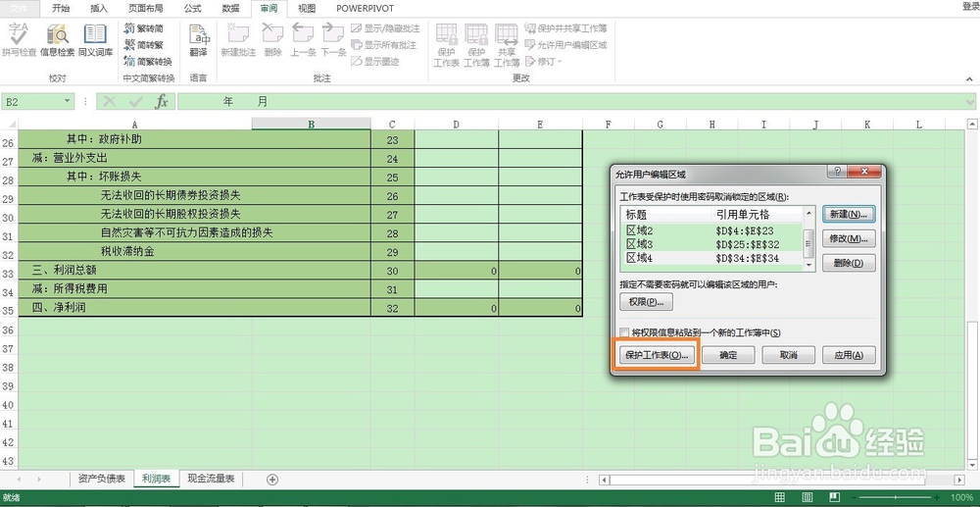Toggle 显示墨迹 ink display
Image resolution: width=980 pixels, height=507 pixels.
tap(375, 61)
